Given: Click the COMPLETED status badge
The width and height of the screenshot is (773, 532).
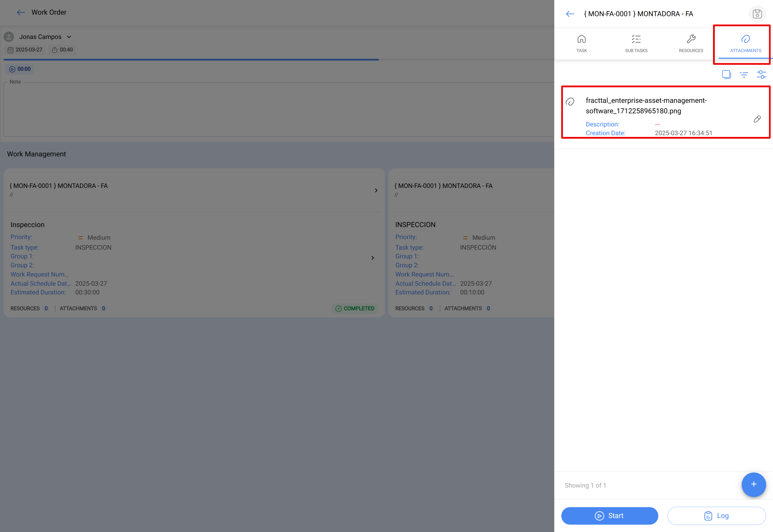Looking at the screenshot, I should 355,308.
